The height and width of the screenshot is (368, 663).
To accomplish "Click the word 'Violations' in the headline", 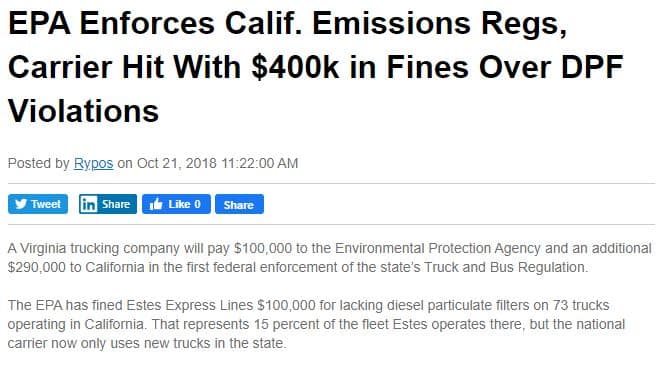I will click(x=83, y=111).
